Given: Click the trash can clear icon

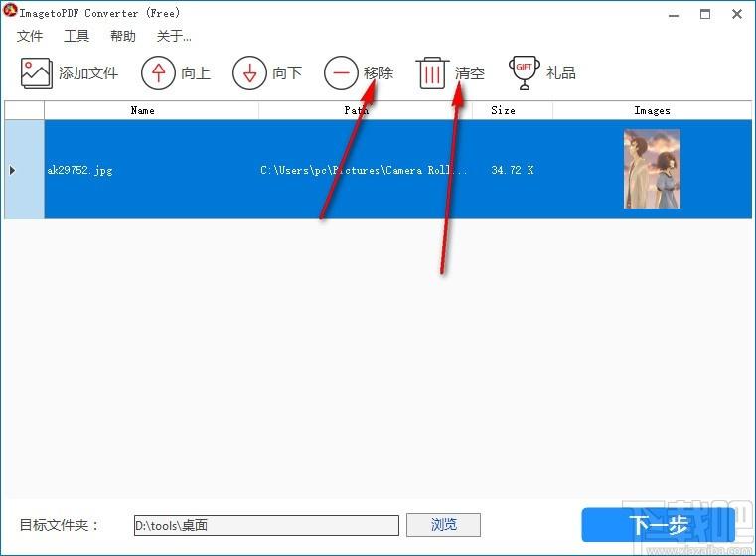Looking at the screenshot, I should [x=432, y=73].
